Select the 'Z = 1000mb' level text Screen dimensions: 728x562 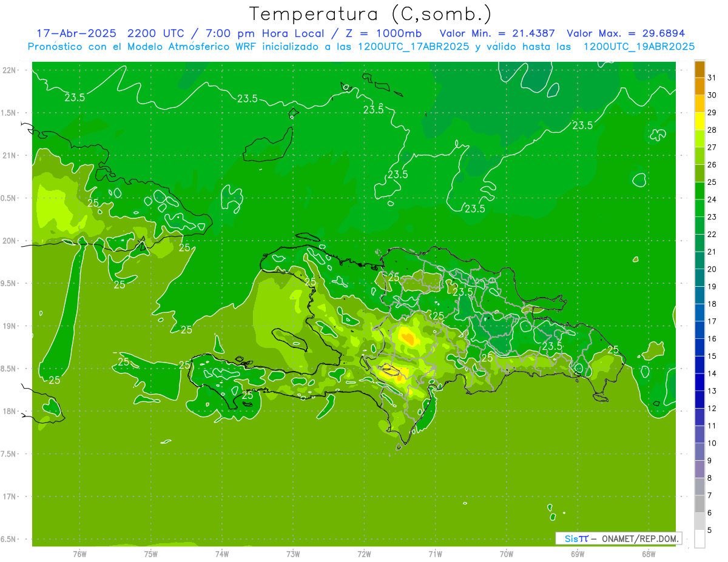coord(383,33)
